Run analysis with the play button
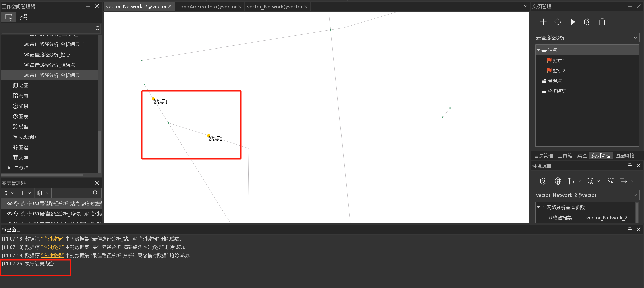Screen dimensions: 644x288 pyautogui.click(x=573, y=22)
